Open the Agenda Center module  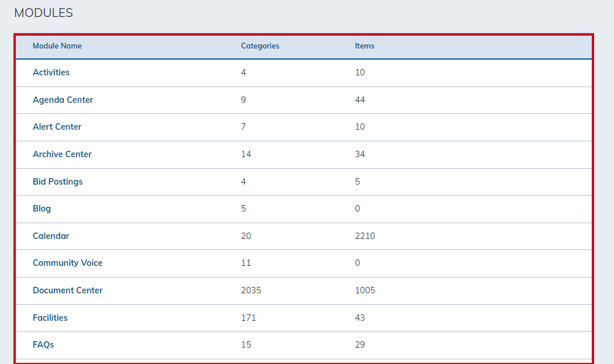pos(63,100)
